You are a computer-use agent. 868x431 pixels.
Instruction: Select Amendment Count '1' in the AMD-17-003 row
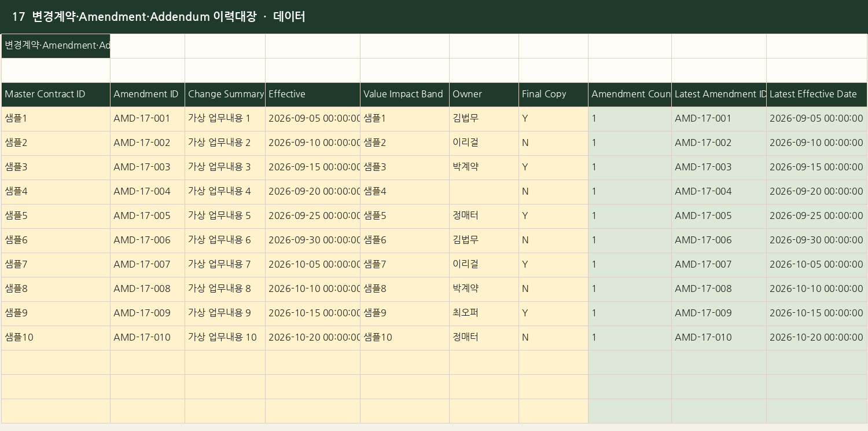coord(630,167)
